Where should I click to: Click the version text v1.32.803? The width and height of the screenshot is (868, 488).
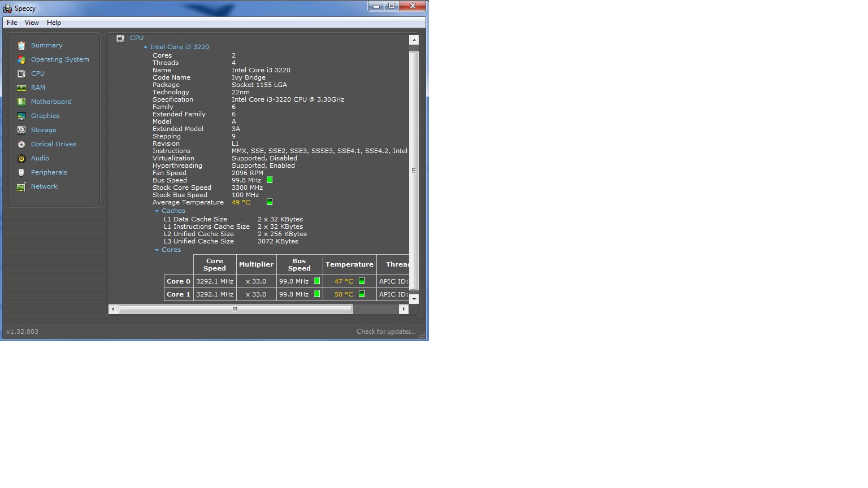[x=23, y=332]
